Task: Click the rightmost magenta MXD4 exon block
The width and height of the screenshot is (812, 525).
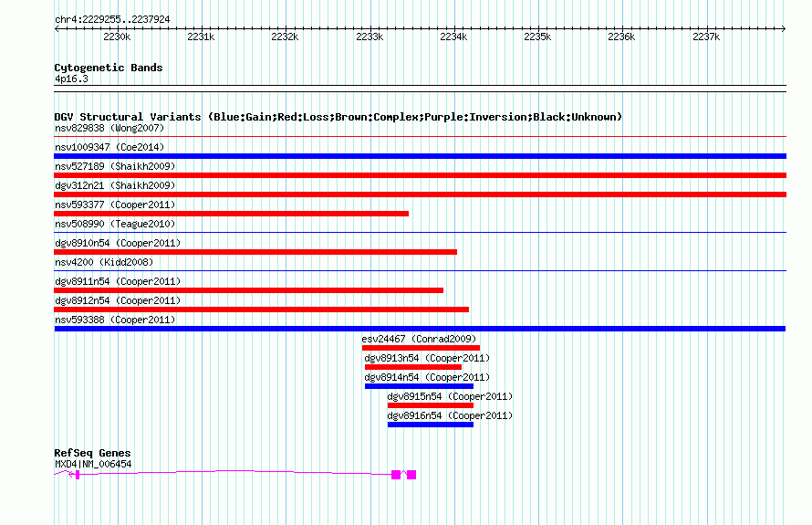Action: click(411, 475)
